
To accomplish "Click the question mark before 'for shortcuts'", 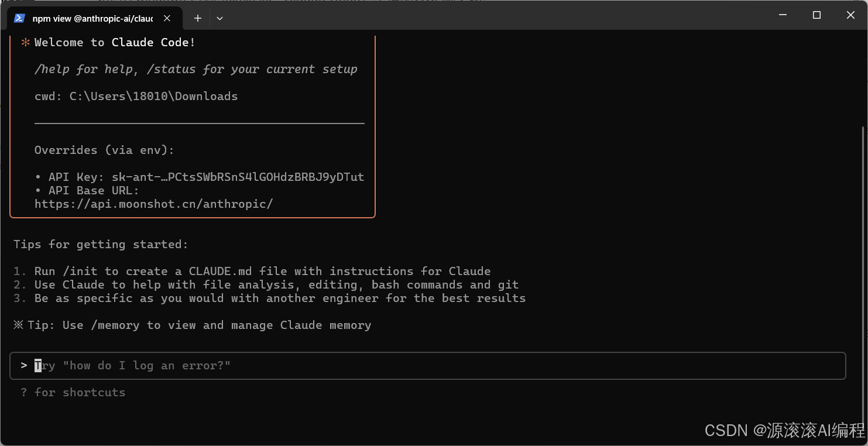I will point(23,392).
